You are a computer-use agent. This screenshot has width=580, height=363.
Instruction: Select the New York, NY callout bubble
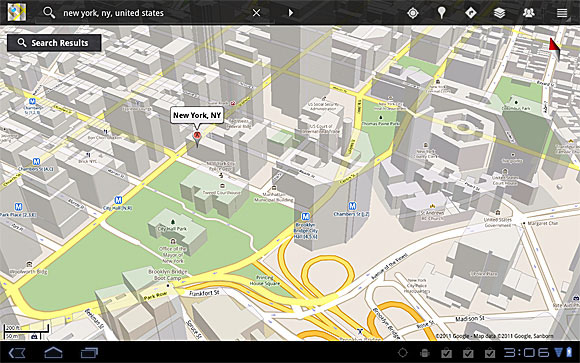(197, 115)
